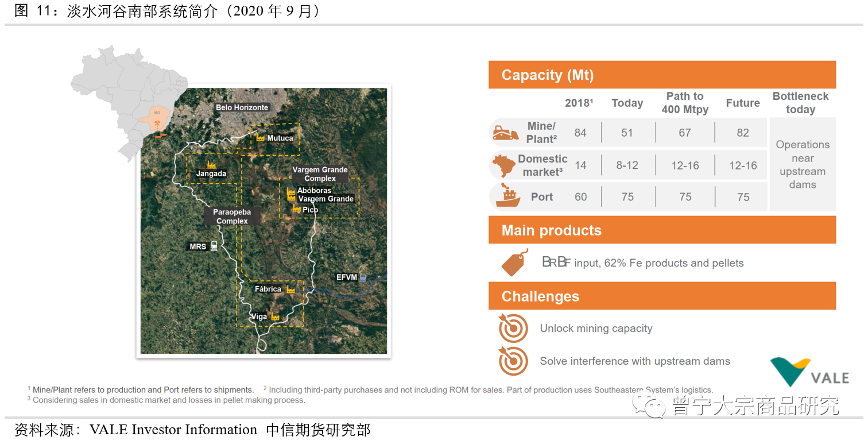The image size is (868, 444).
Task: Click the Domestic market row label
Action: (x=542, y=165)
